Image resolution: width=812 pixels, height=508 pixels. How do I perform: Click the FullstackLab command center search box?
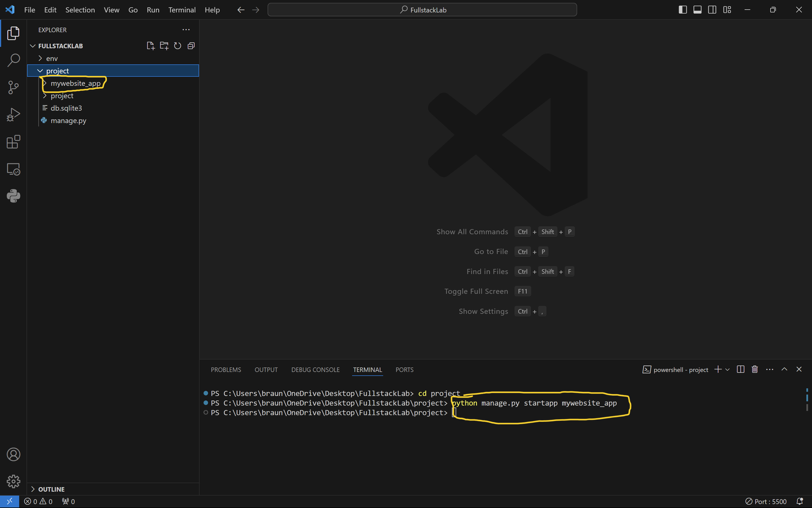click(422, 10)
